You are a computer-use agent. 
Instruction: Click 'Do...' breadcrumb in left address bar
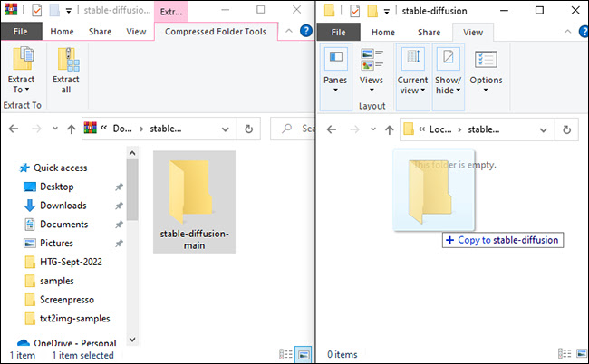click(122, 129)
